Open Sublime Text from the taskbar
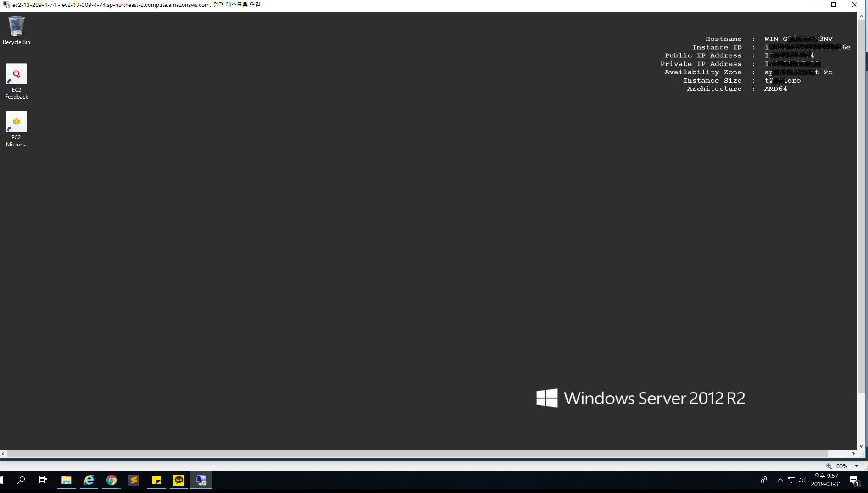Screen dimensions: 868x493 [x=134, y=480]
